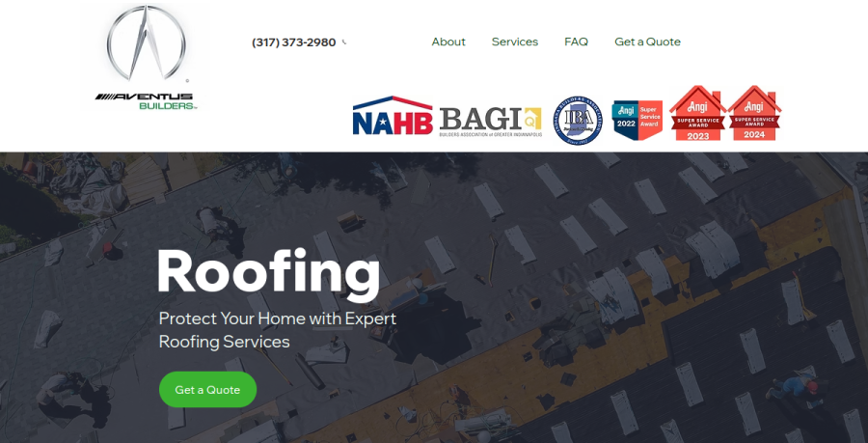Click the Angi 2024 Super Service Award badge
Image resolution: width=868 pixels, height=443 pixels.
[x=754, y=113]
